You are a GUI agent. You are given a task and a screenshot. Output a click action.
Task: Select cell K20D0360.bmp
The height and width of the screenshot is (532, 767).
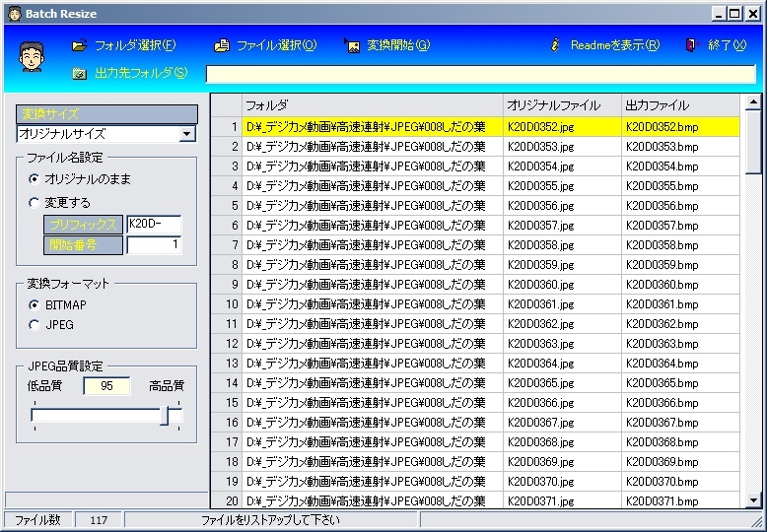tap(680, 285)
